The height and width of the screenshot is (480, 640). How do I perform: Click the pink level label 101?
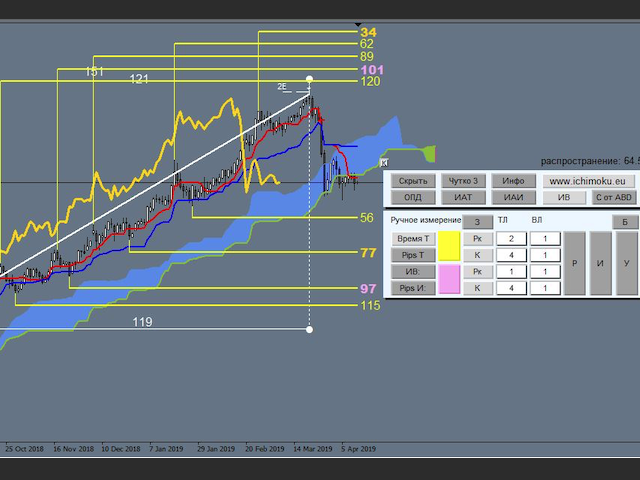(372, 70)
